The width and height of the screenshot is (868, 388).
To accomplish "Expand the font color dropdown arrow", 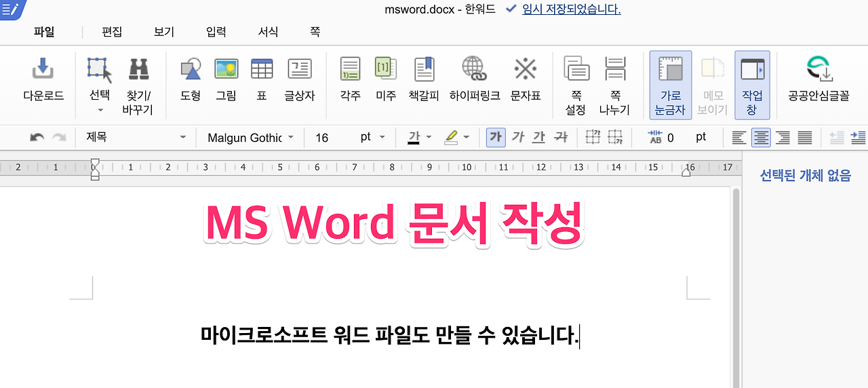I will point(429,138).
